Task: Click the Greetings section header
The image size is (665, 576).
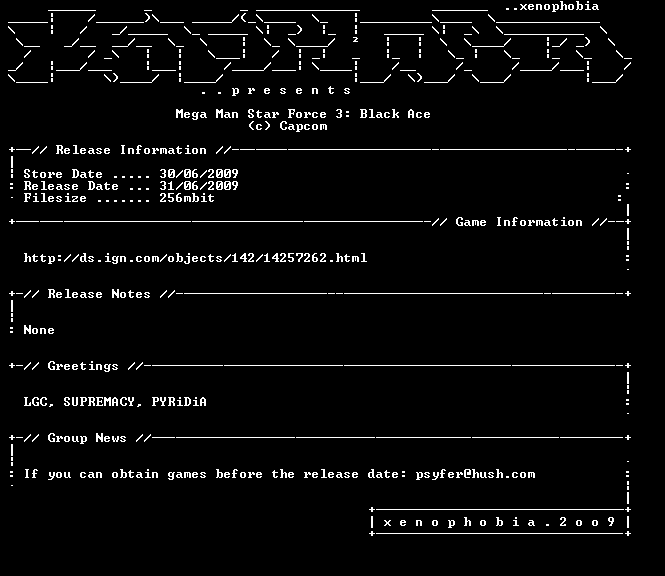Action: click(x=83, y=366)
